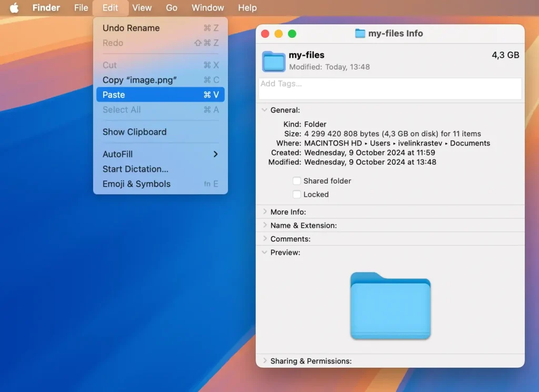Click the yellow minimize button
The image size is (539, 392).
point(278,34)
